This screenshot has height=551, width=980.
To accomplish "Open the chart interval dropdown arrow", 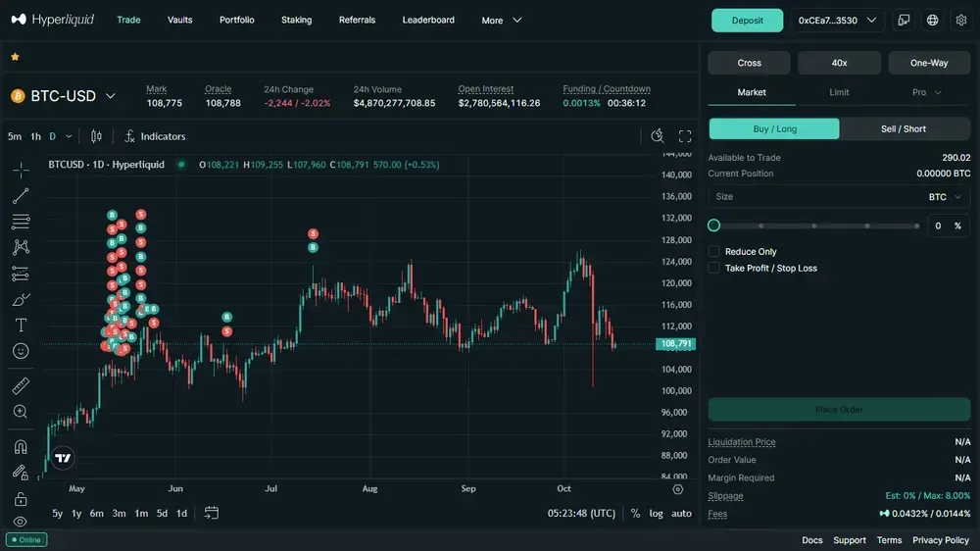I will (69, 136).
